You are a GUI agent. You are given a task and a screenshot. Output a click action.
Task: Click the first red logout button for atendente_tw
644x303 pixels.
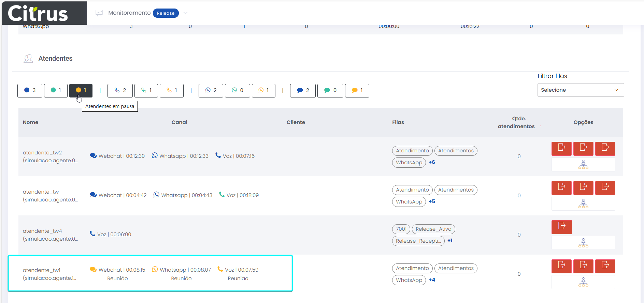pyautogui.click(x=561, y=188)
